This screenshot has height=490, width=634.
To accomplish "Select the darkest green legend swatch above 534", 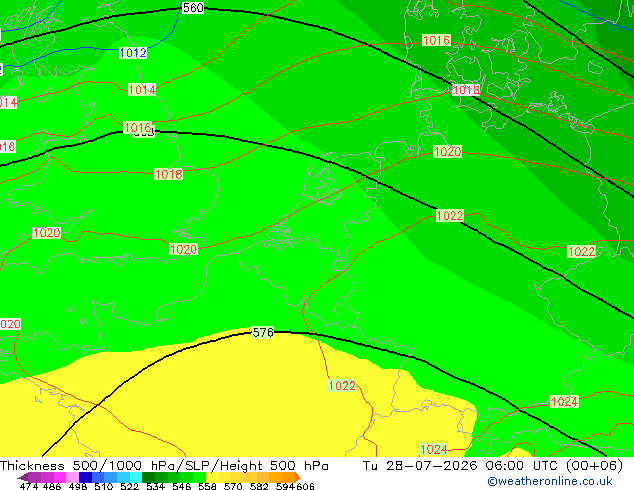I will coord(149,477).
